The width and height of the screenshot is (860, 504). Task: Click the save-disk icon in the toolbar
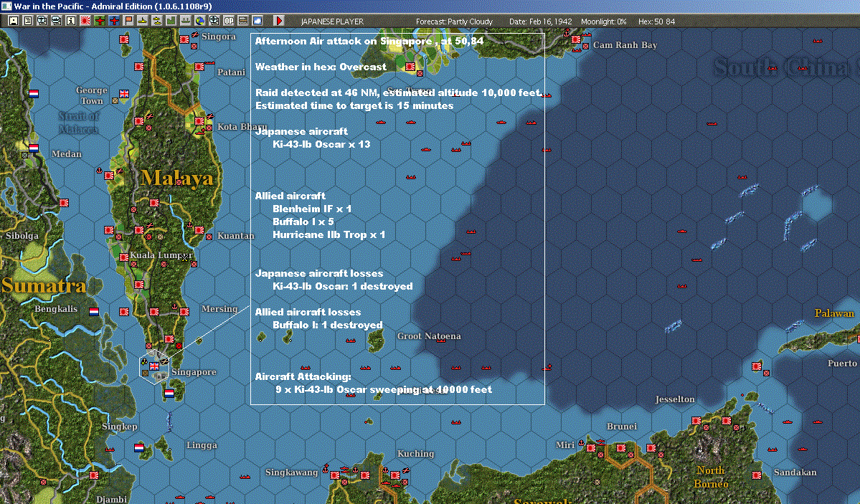point(14,21)
